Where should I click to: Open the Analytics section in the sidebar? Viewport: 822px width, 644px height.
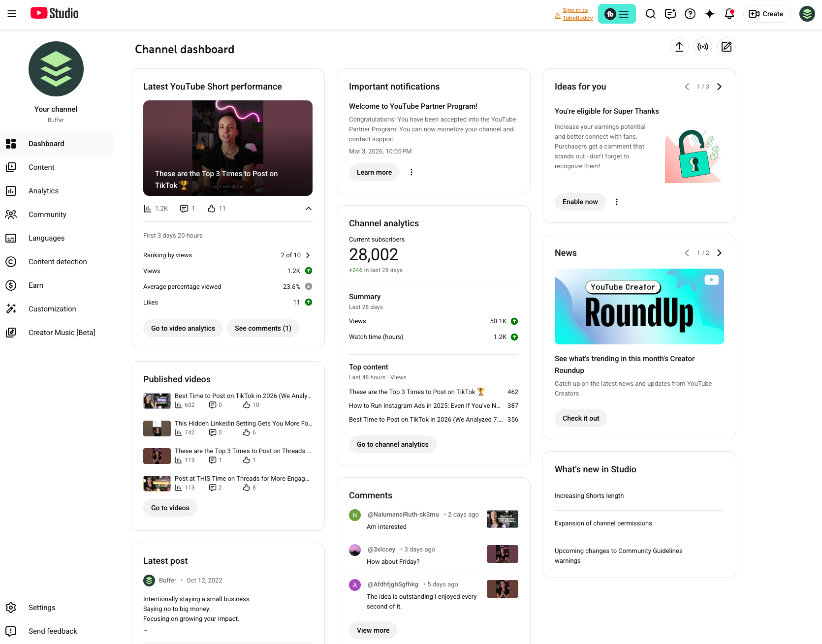43,191
